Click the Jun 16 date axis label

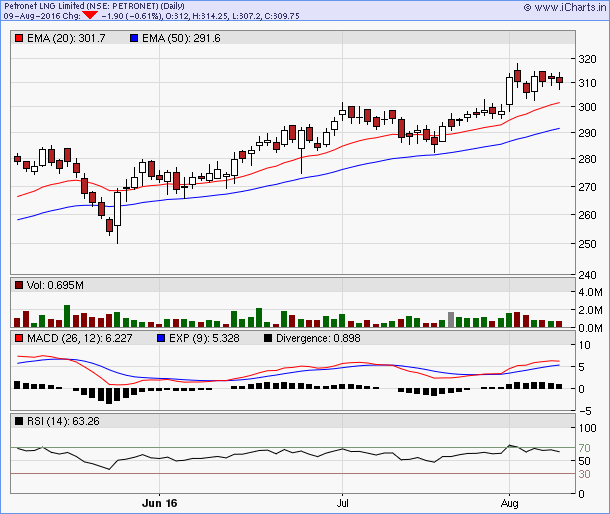[x=160, y=503]
